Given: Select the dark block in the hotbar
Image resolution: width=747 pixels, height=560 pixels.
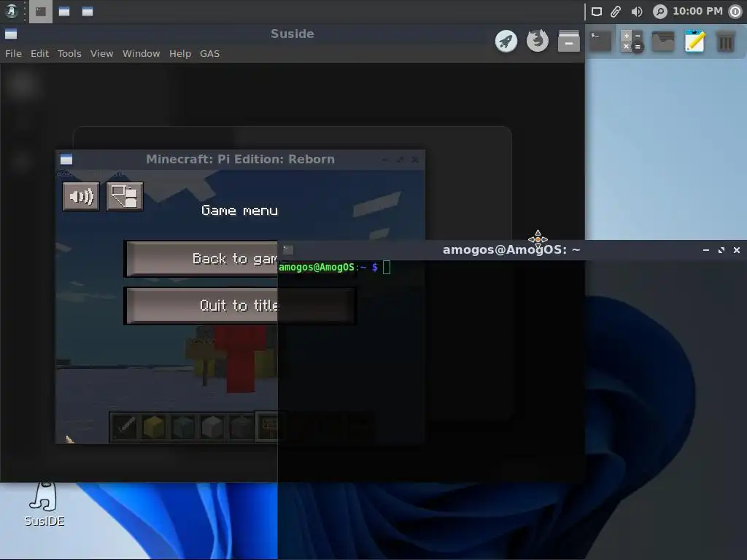Looking at the screenshot, I should tap(241, 426).
